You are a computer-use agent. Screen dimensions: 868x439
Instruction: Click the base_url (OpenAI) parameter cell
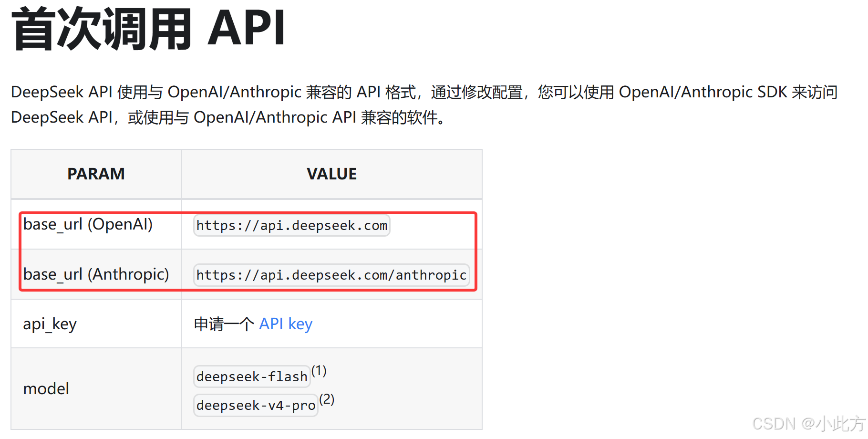pos(96,224)
